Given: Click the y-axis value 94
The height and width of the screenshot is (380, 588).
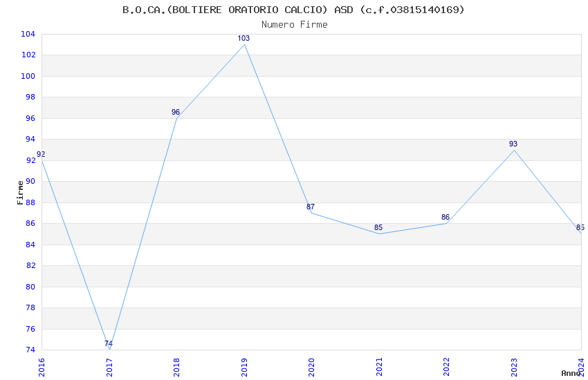Looking at the screenshot, I should 30,140.
